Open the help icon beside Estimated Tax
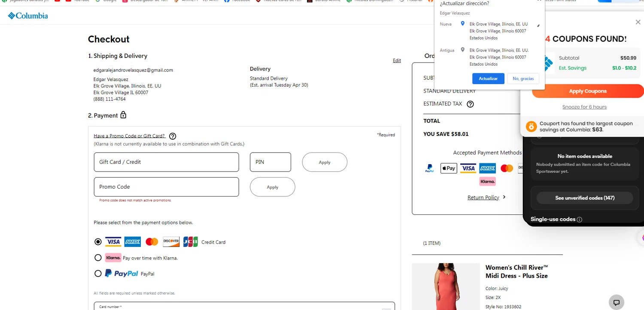The width and height of the screenshot is (644, 310). click(x=470, y=104)
